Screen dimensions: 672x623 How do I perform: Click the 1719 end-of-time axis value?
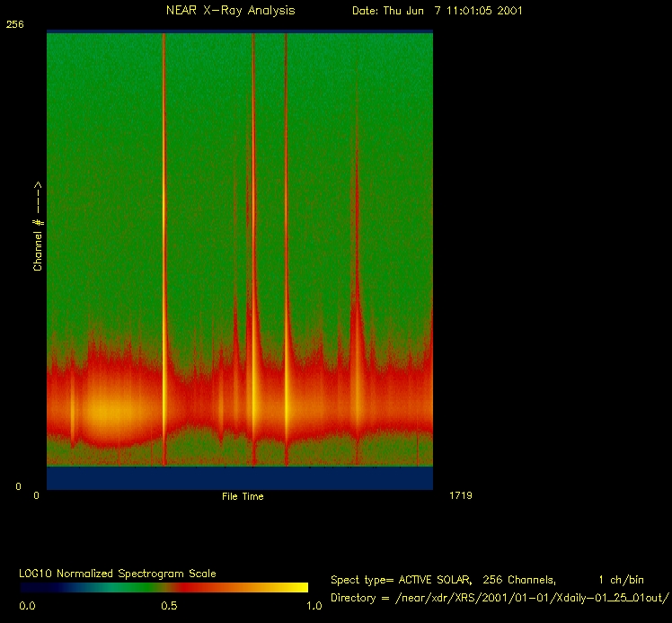coord(459,495)
